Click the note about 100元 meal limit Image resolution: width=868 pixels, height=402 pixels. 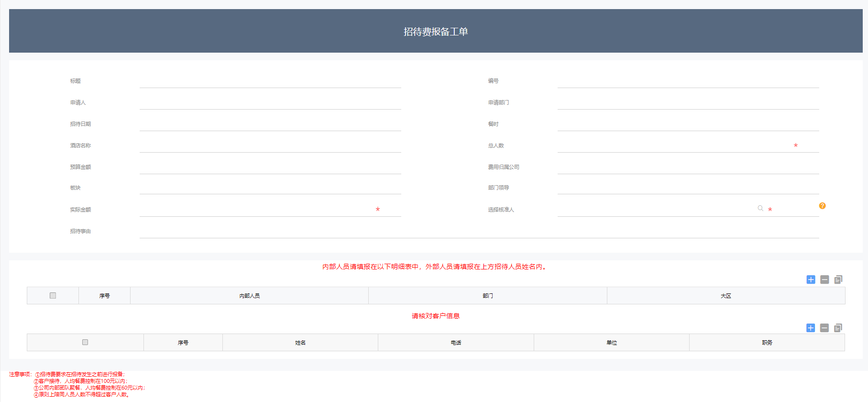coord(81,381)
